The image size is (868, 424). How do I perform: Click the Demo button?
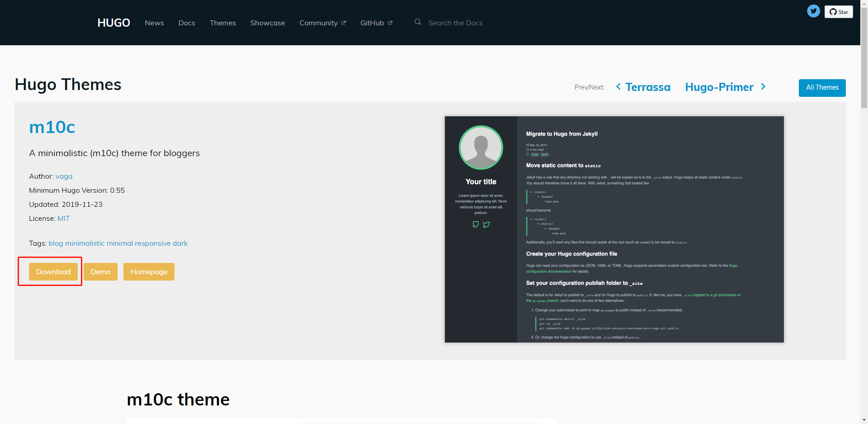[x=100, y=272]
